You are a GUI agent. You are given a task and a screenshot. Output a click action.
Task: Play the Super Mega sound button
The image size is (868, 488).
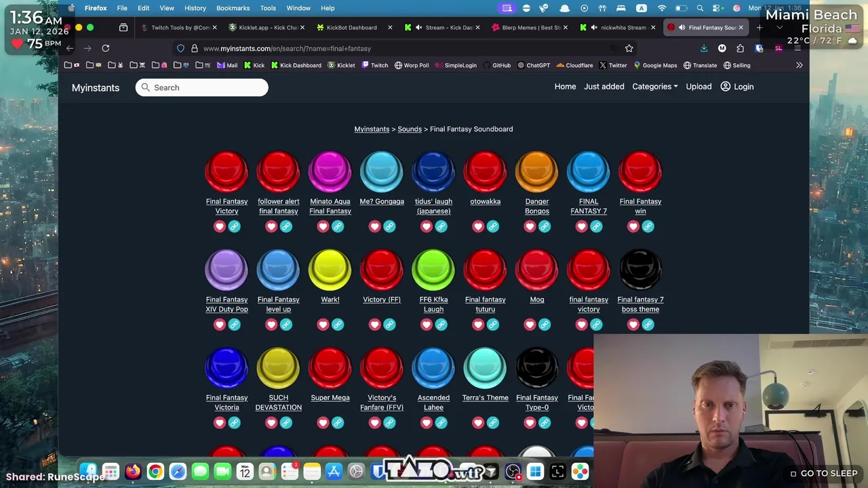tap(330, 369)
